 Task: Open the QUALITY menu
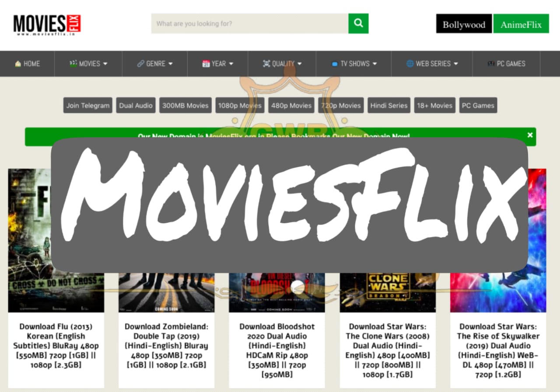coord(282,64)
